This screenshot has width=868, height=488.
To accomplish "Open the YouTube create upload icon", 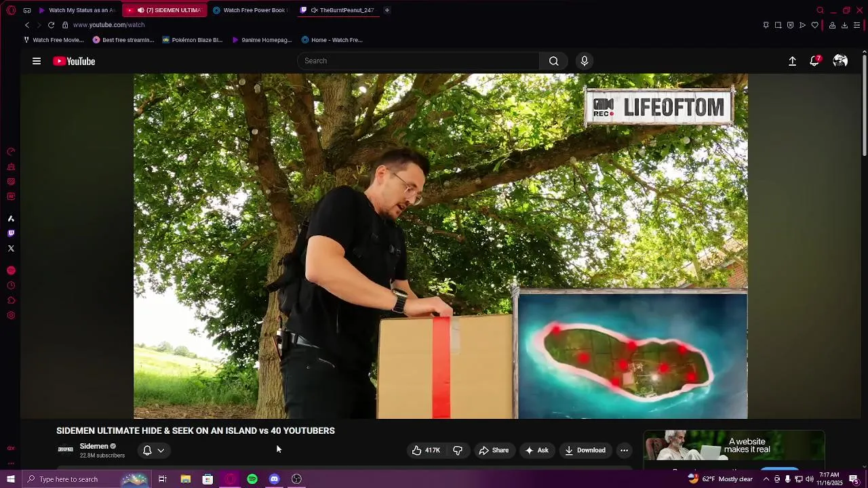I will [x=792, y=61].
